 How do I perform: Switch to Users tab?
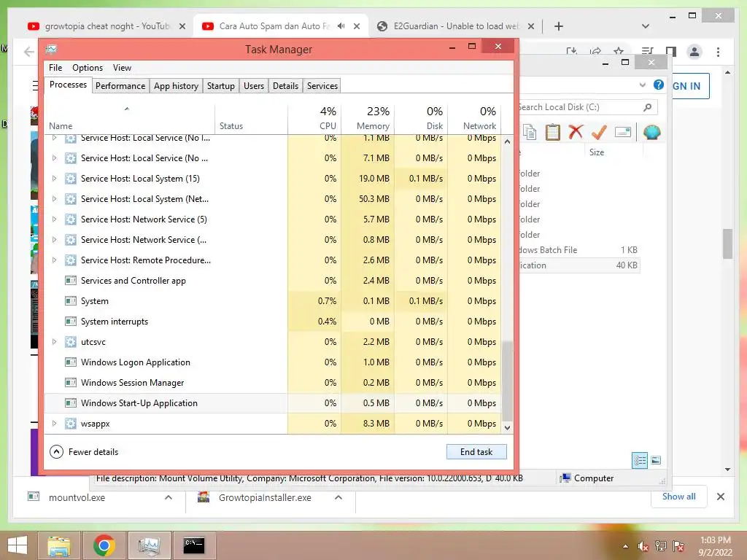[253, 86]
